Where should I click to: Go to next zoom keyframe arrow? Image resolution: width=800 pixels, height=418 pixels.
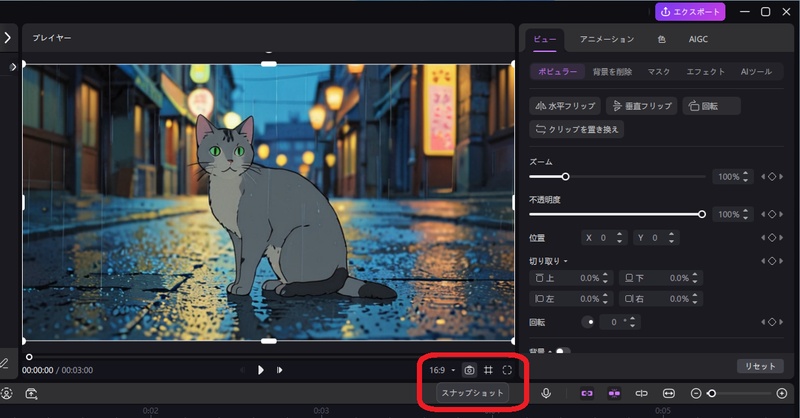coord(781,177)
